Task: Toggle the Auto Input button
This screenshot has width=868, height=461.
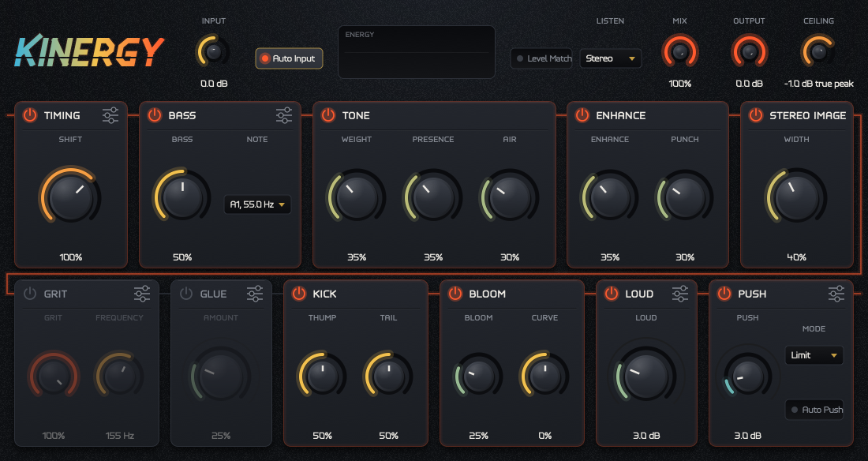Action: [289, 58]
